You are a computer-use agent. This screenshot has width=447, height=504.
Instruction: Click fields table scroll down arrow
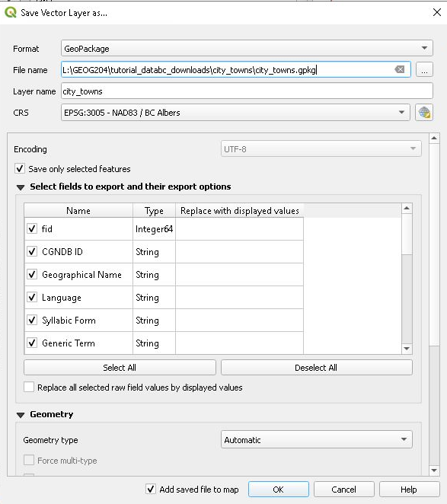(x=407, y=349)
